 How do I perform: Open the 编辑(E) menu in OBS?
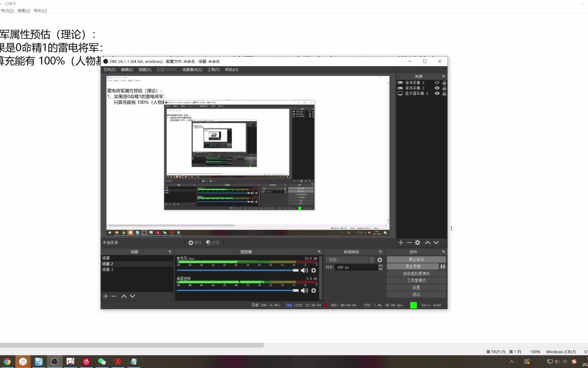pos(127,70)
